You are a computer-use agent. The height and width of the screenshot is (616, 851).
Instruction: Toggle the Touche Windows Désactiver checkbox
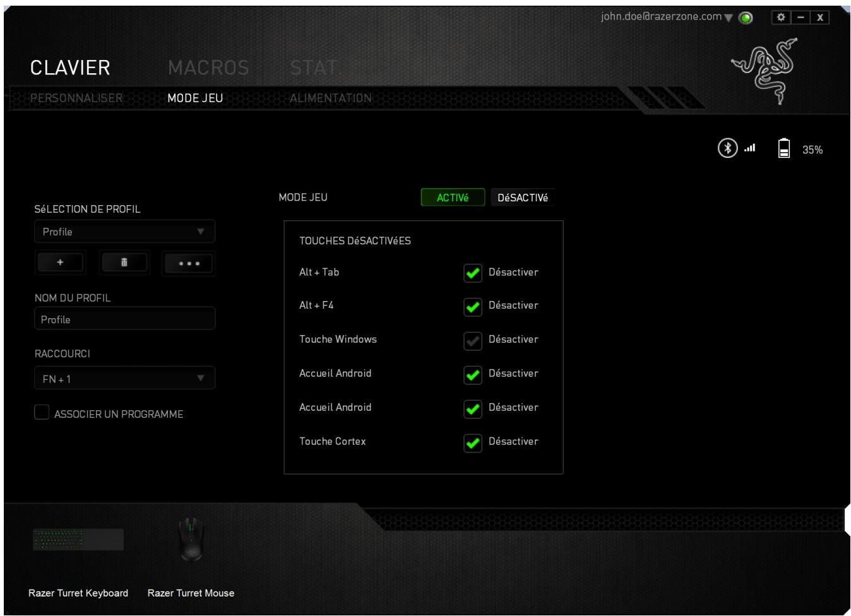(473, 341)
